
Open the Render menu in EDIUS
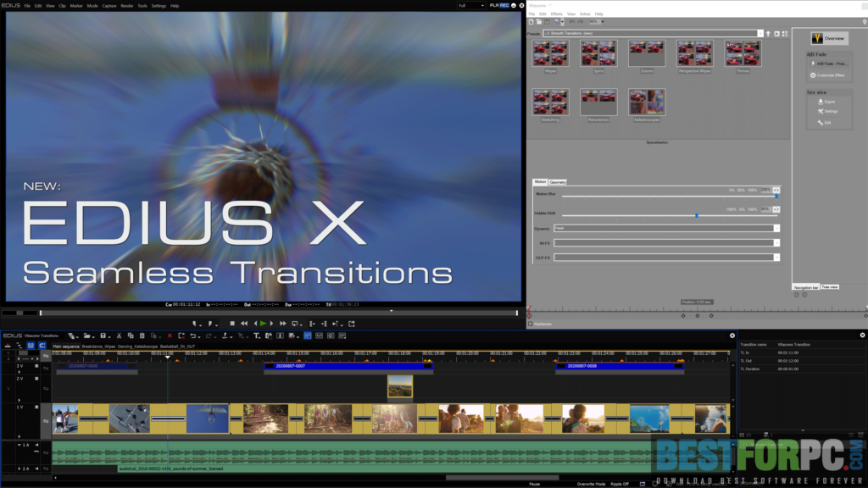(127, 6)
